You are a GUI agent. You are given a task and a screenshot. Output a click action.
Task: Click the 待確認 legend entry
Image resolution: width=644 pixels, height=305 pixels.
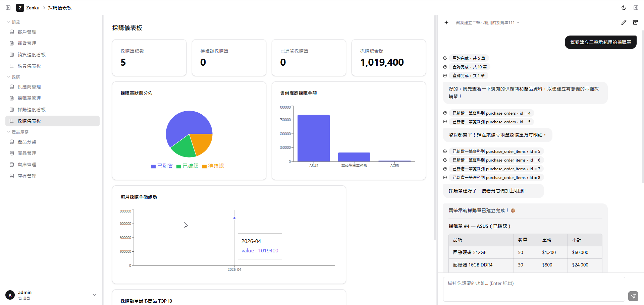213,166
